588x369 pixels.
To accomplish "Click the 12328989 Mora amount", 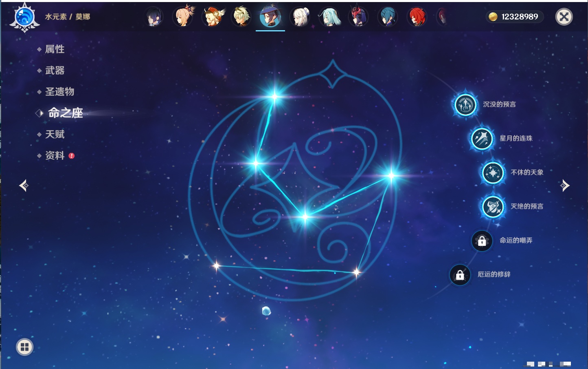I will [520, 17].
